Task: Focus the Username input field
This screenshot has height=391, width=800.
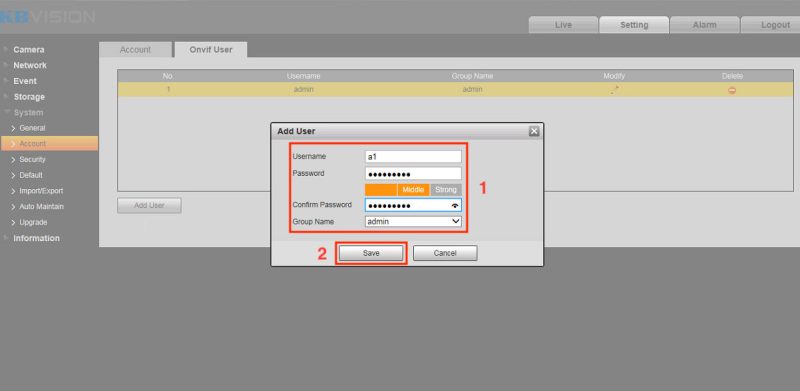Action: (x=413, y=156)
